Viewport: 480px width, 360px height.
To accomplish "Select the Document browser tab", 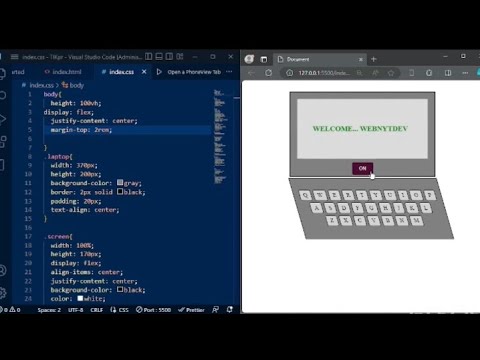I will coord(320,59).
